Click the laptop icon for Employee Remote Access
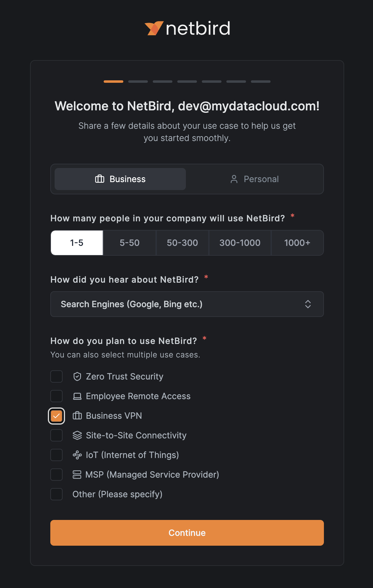 pos(77,396)
